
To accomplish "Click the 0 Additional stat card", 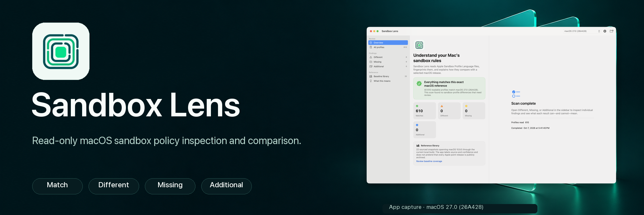I will tap(424, 130).
